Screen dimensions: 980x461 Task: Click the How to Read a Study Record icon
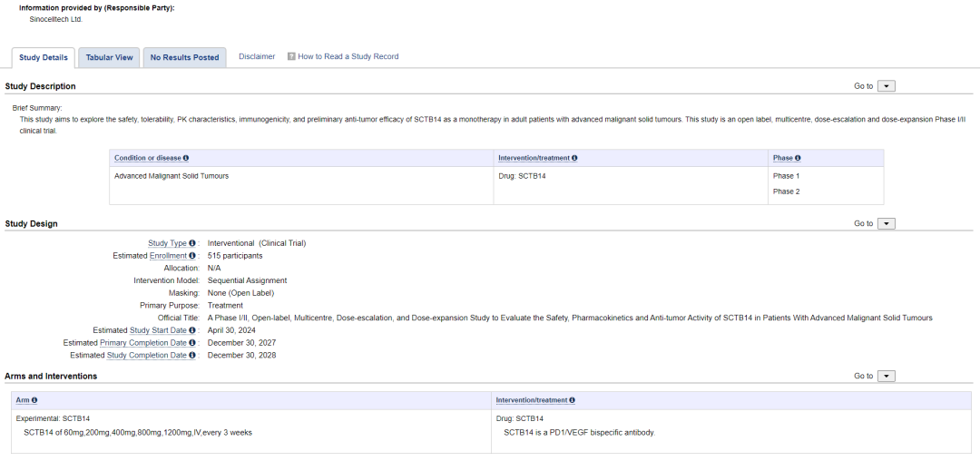291,56
